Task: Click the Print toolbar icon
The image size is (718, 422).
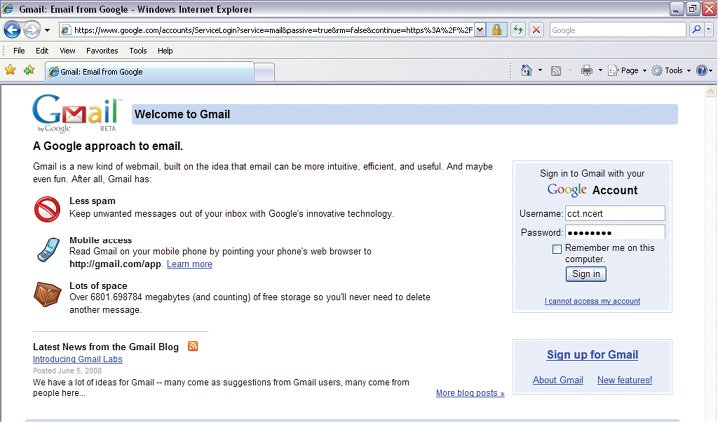Action: [586, 70]
